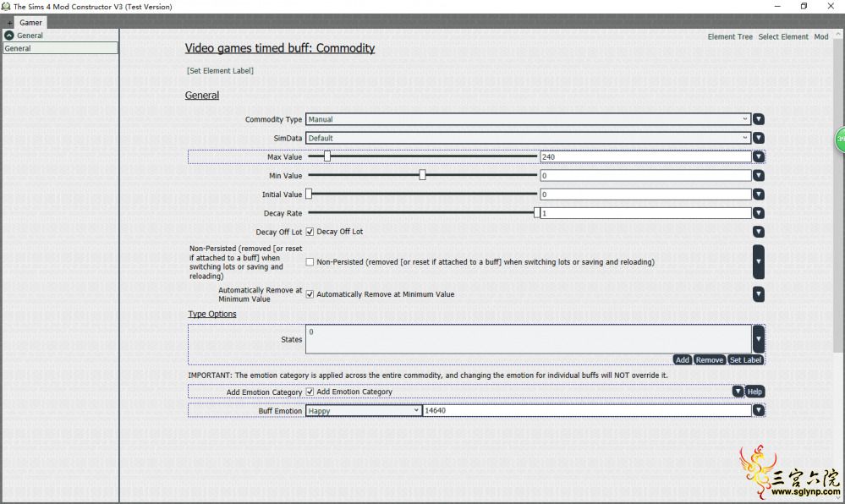Open arrow menu next to Help button
845x504 pixels.
click(738, 392)
